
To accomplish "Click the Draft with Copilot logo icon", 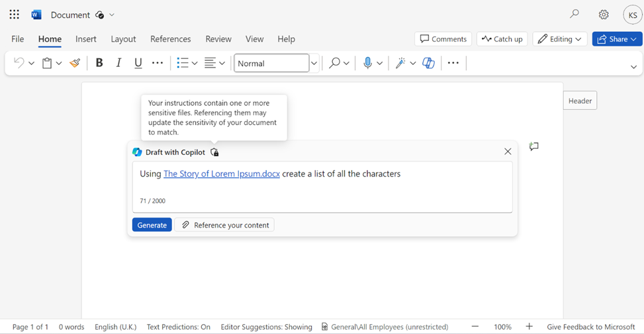I will tap(137, 152).
